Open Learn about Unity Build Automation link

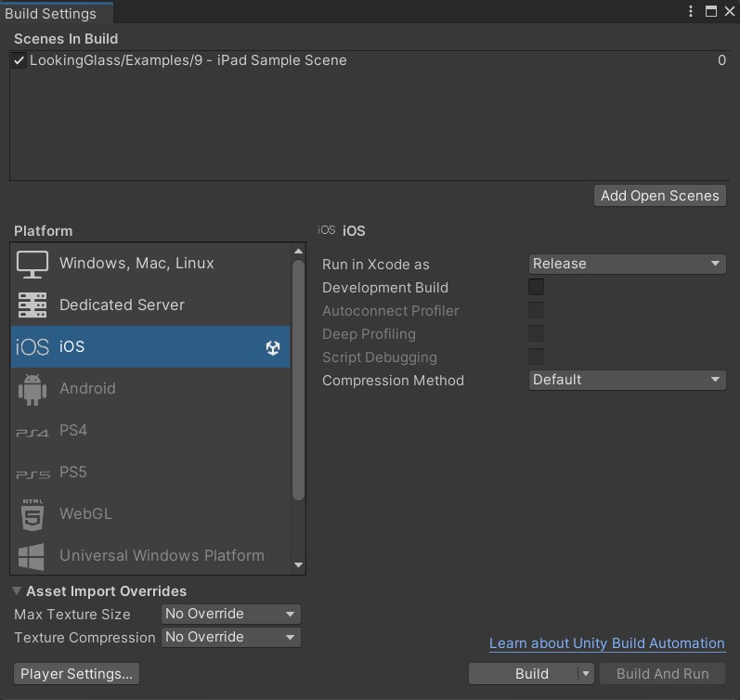point(606,643)
